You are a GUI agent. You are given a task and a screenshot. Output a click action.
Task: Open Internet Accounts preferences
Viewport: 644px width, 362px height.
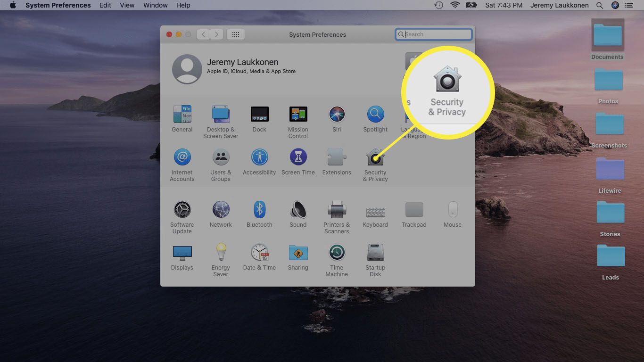coord(182,165)
